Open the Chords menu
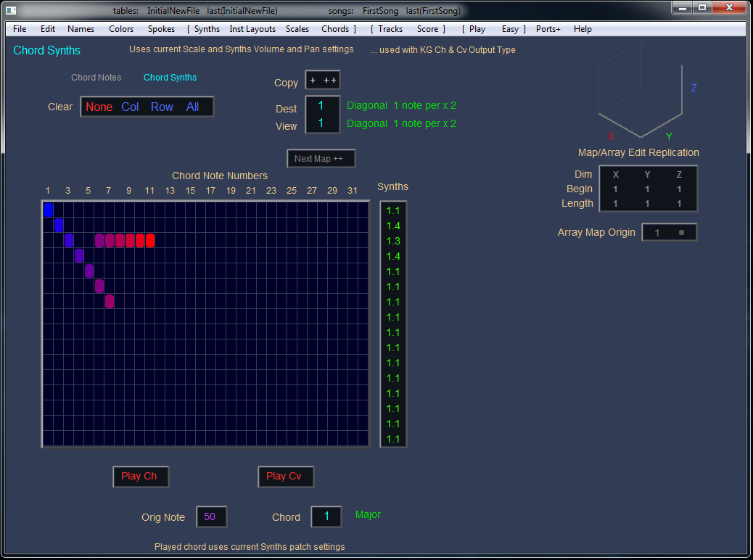 (x=335, y=29)
